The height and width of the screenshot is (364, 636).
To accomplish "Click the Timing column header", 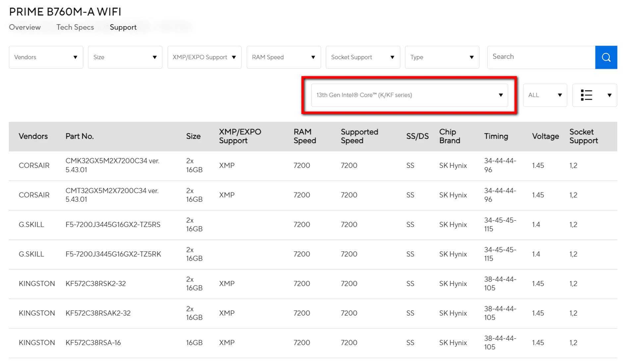I will [x=496, y=136].
